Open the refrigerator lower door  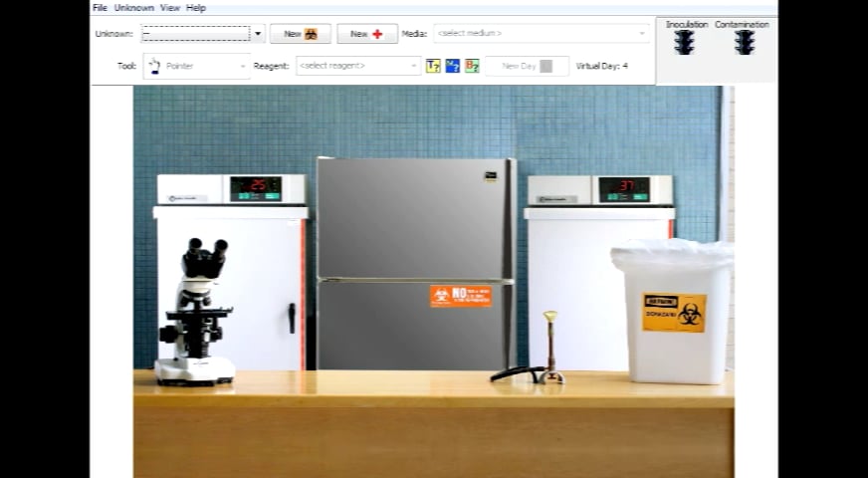point(414,326)
